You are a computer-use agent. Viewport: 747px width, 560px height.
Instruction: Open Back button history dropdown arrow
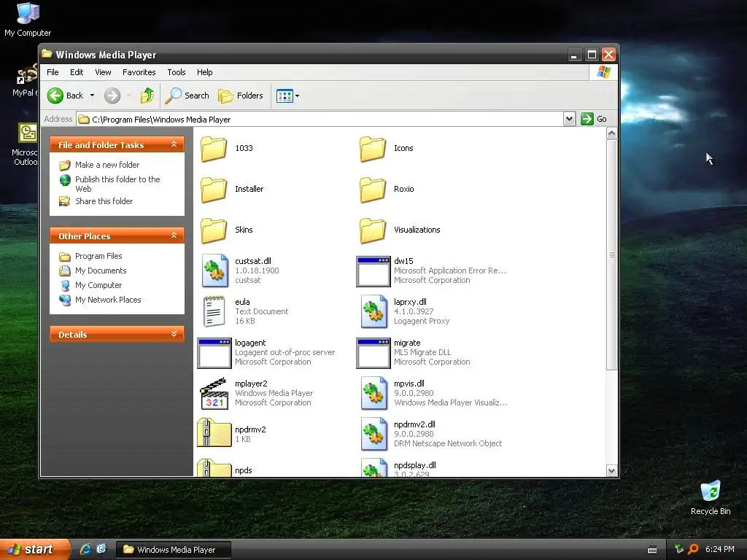(x=92, y=96)
